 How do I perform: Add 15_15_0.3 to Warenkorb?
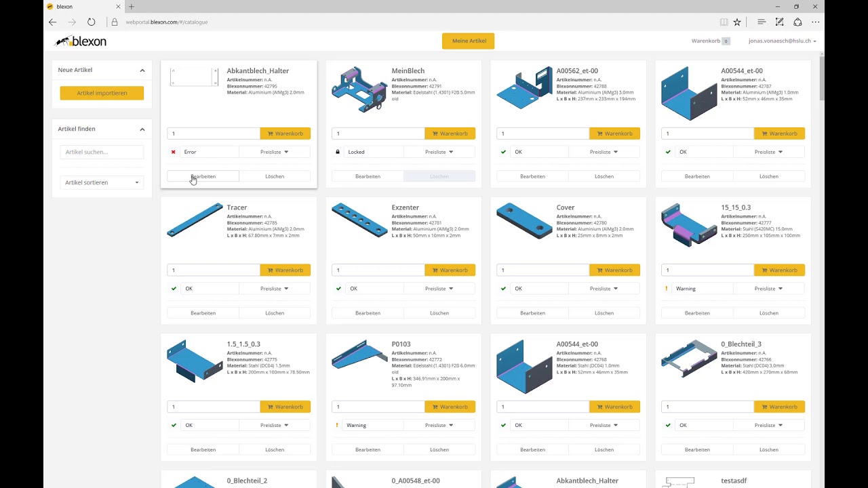point(779,270)
